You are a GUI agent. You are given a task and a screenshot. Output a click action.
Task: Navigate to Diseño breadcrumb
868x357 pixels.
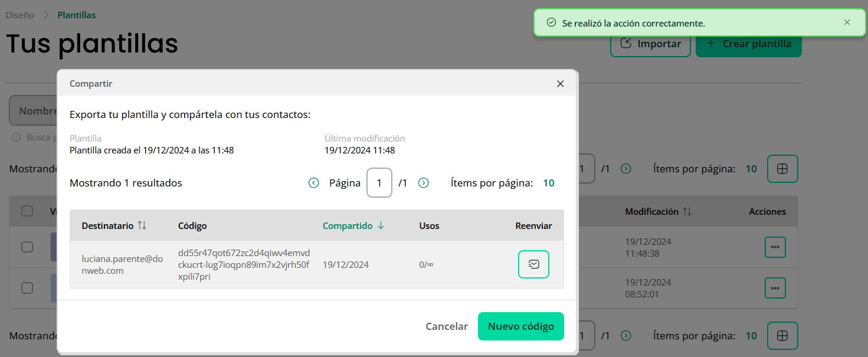click(20, 15)
